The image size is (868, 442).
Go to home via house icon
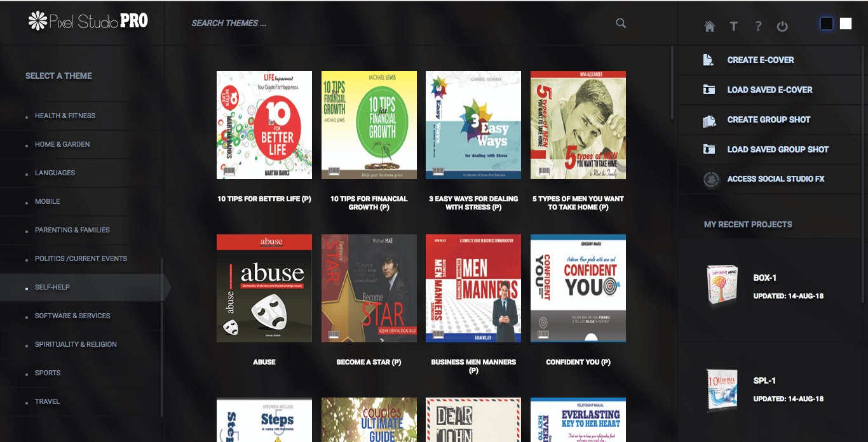pyautogui.click(x=710, y=26)
